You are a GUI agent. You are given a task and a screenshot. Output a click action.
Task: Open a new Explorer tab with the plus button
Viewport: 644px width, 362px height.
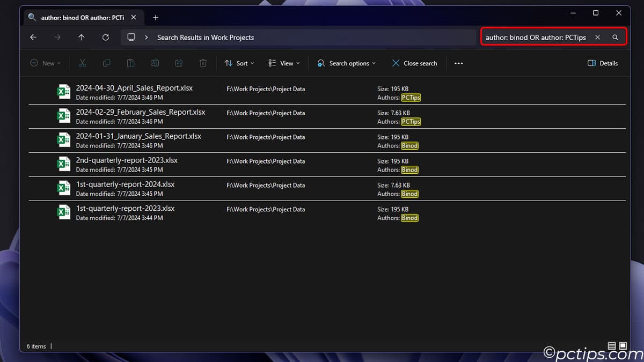[156, 17]
